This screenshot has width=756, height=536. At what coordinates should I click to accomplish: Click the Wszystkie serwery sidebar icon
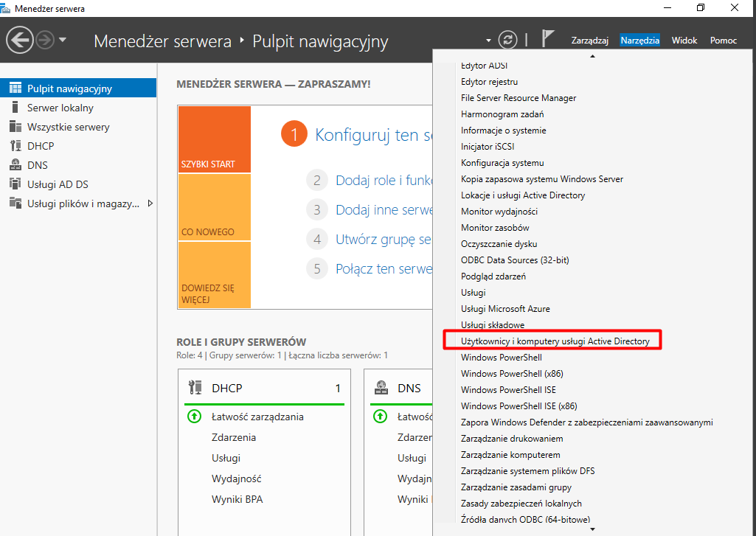15,127
